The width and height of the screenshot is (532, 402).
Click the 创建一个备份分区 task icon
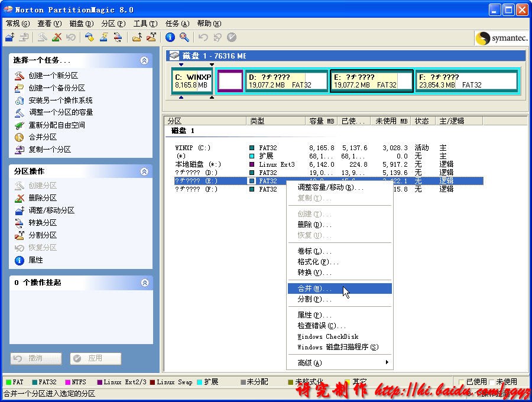point(20,88)
